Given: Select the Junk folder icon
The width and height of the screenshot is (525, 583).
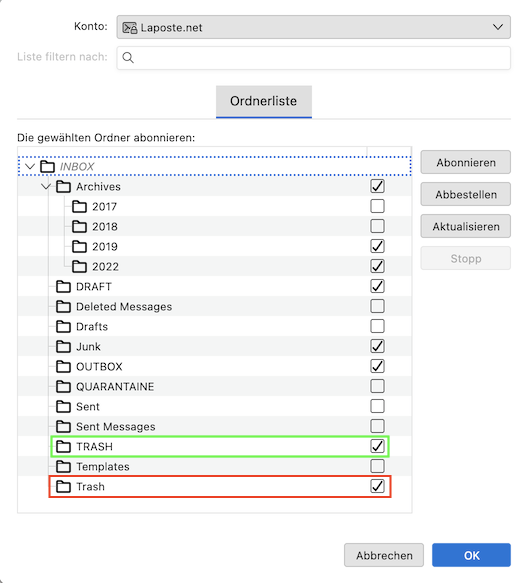Looking at the screenshot, I should (63, 347).
